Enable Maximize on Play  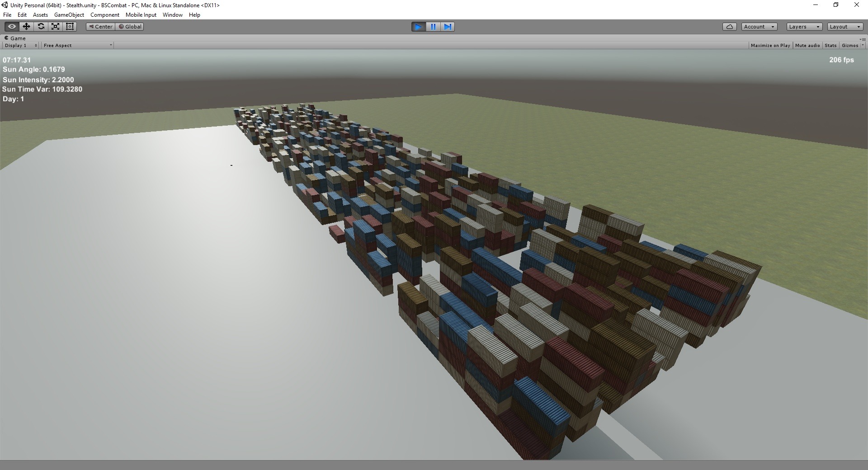[770, 46]
